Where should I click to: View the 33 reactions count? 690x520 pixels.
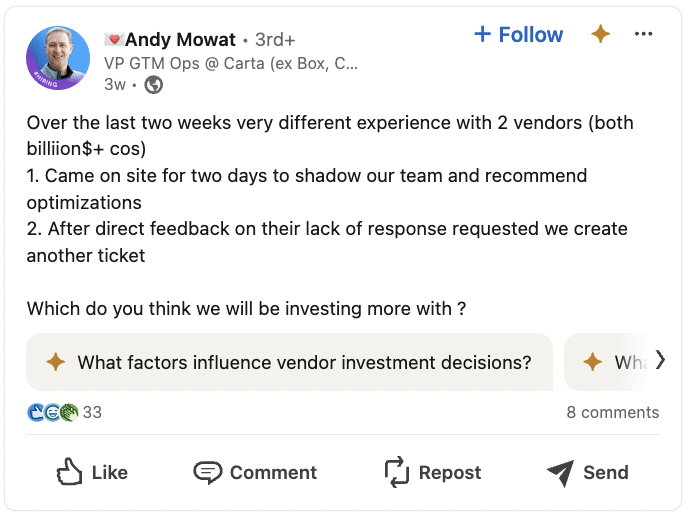click(92, 413)
